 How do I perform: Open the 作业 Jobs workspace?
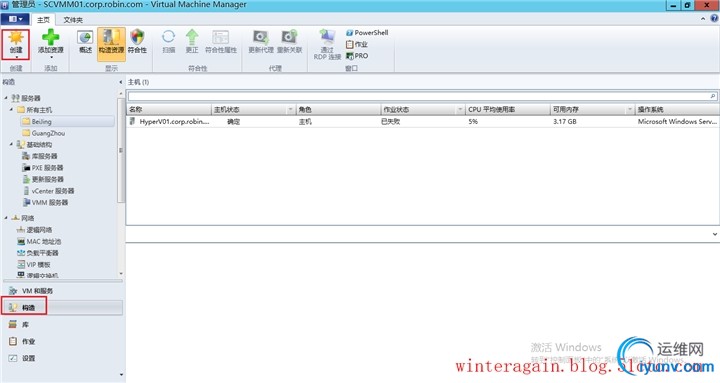[x=63, y=341]
